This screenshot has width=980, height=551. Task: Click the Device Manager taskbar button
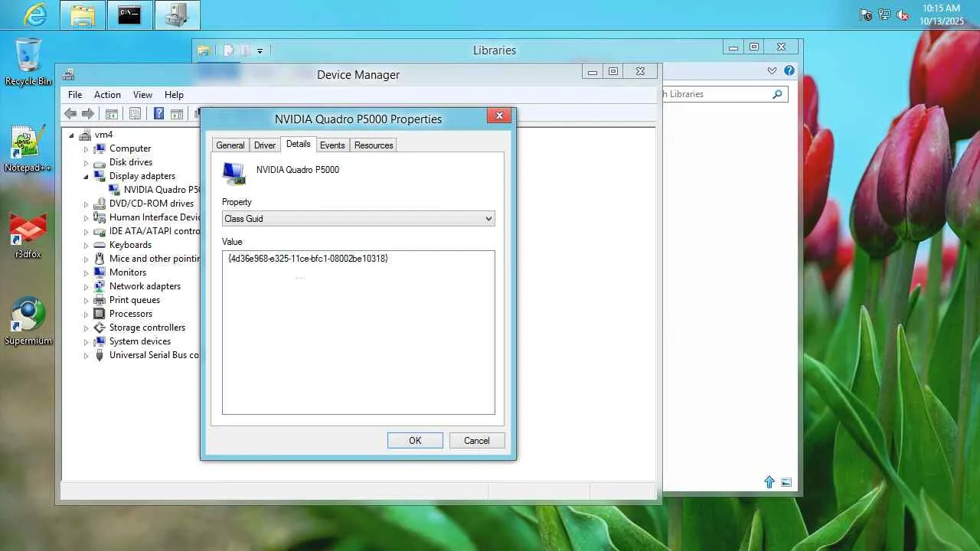click(x=177, y=15)
